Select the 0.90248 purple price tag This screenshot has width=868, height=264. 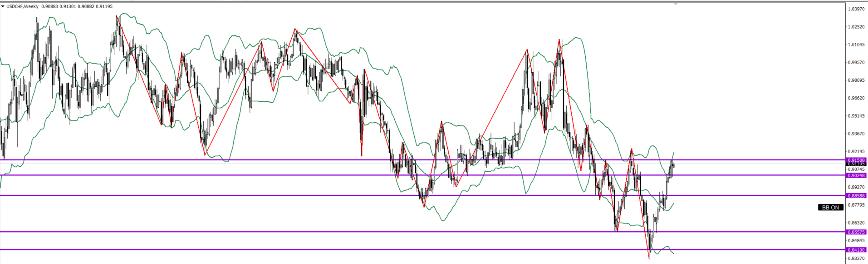pos(856,175)
